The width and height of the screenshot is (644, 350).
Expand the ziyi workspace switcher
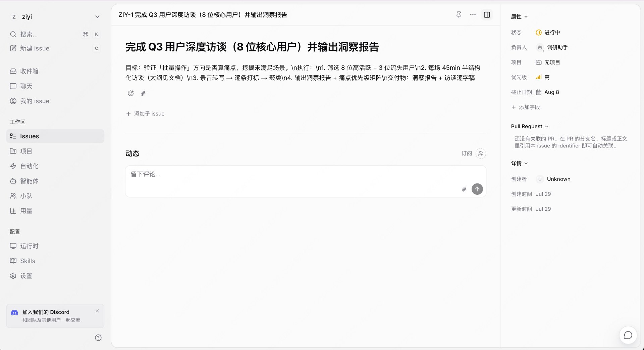[55, 17]
